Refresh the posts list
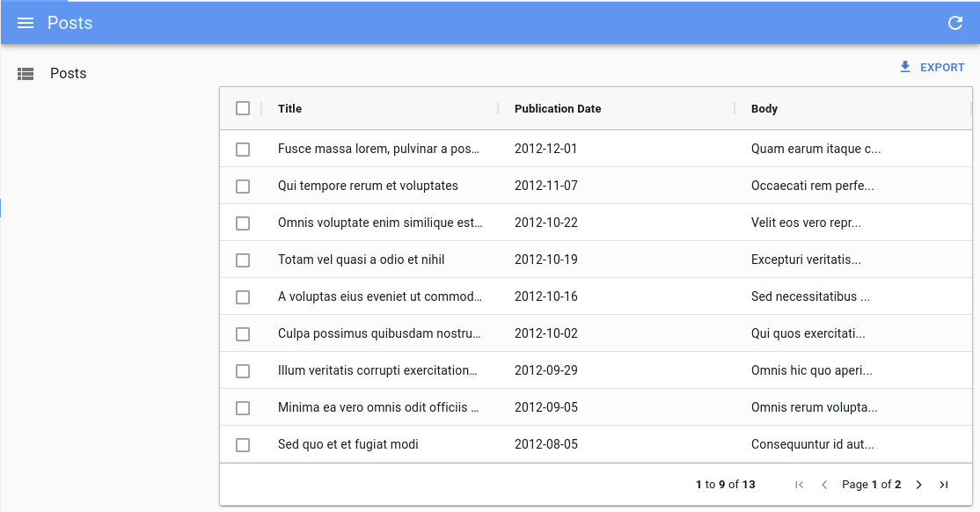 [955, 23]
